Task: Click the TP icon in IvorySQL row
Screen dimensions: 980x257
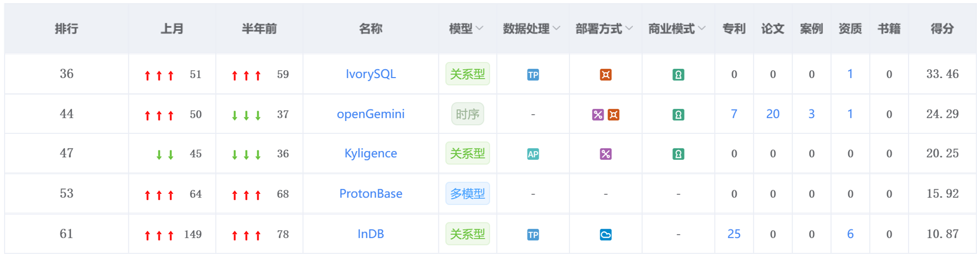Action: (x=533, y=75)
